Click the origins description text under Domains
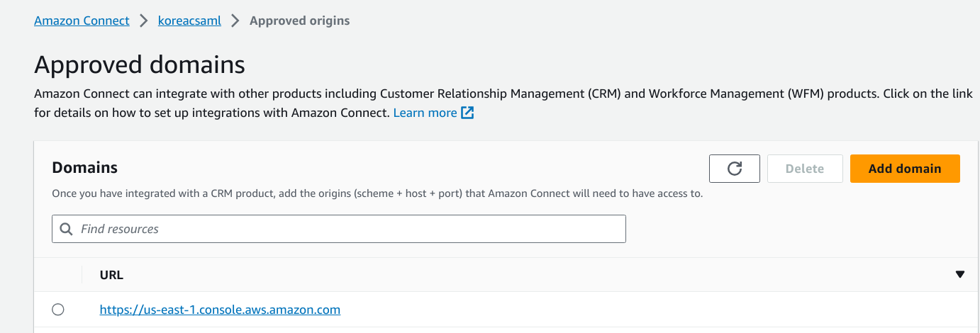 [x=377, y=193]
